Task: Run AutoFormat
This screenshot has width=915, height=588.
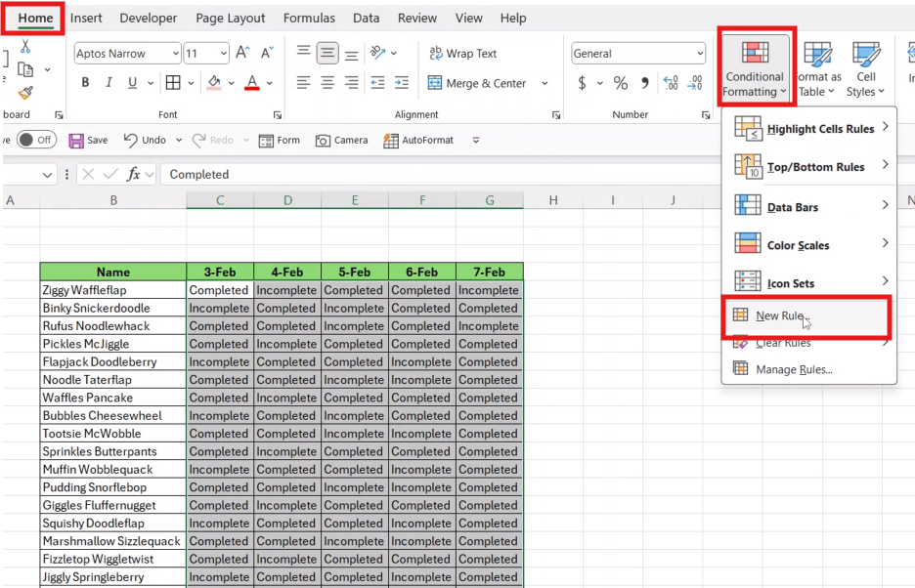Action: [417, 140]
